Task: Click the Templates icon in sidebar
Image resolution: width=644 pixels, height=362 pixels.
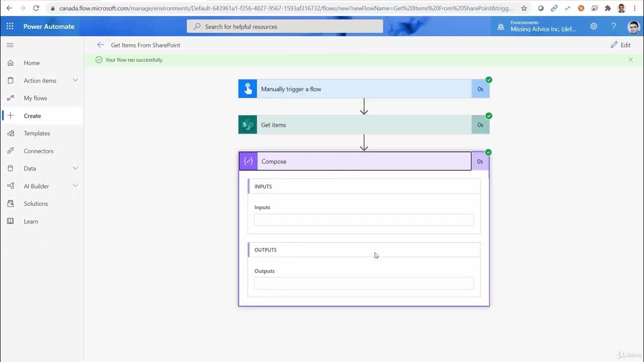Action: [x=11, y=133]
